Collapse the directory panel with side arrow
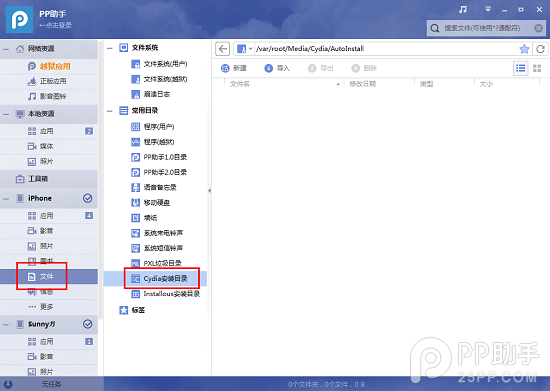 (209, 190)
